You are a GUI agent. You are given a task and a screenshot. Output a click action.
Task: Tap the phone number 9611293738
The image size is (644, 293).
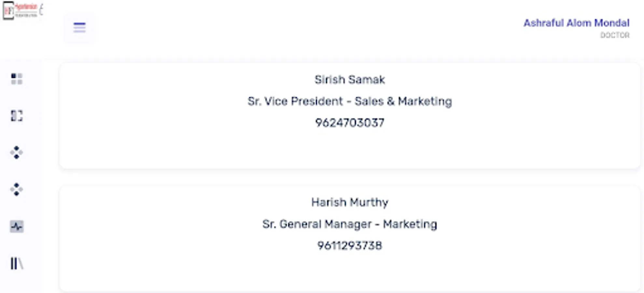pos(350,245)
